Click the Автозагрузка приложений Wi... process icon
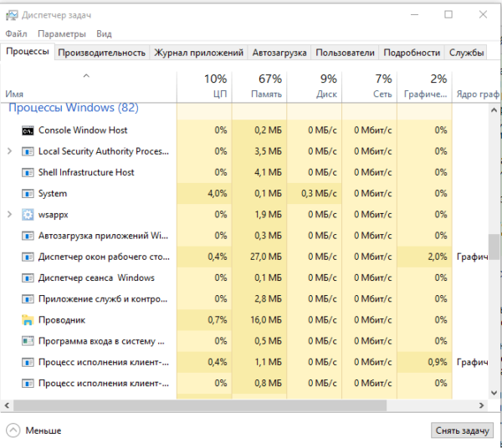The height and width of the screenshot is (448, 502). pos(28,236)
